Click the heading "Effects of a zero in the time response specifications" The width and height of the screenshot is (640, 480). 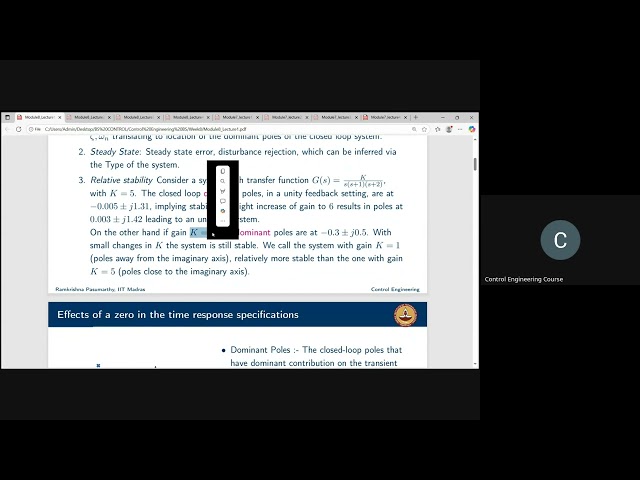(x=178, y=315)
